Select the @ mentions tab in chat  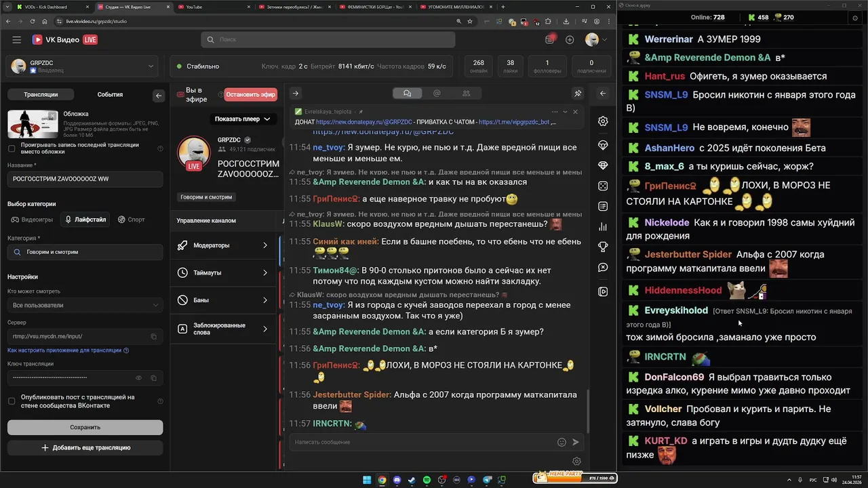click(x=437, y=94)
